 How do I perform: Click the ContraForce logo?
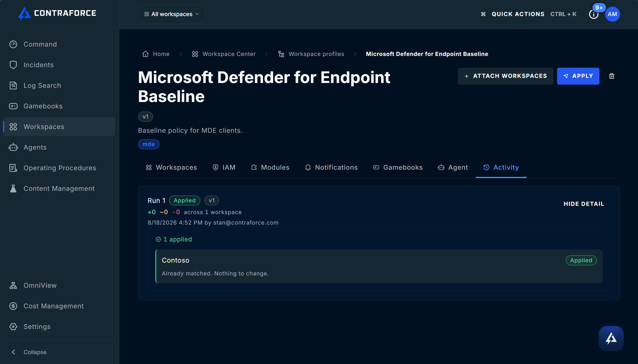click(57, 14)
